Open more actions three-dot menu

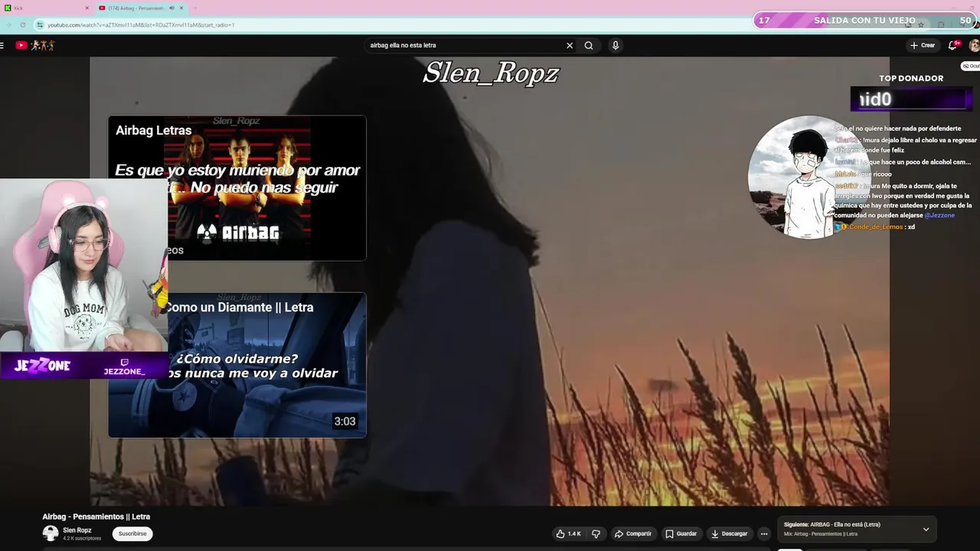tap(763, 533)
